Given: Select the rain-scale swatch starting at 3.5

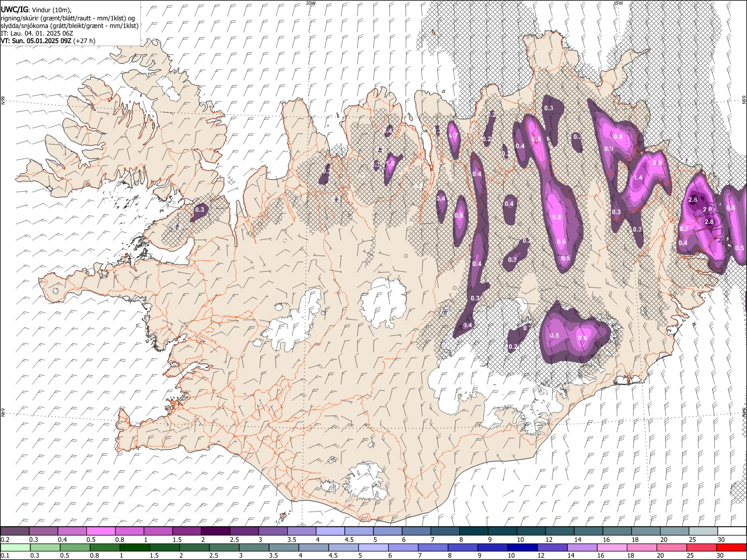Looking at the screenshot, I should [x=284, y=548].
